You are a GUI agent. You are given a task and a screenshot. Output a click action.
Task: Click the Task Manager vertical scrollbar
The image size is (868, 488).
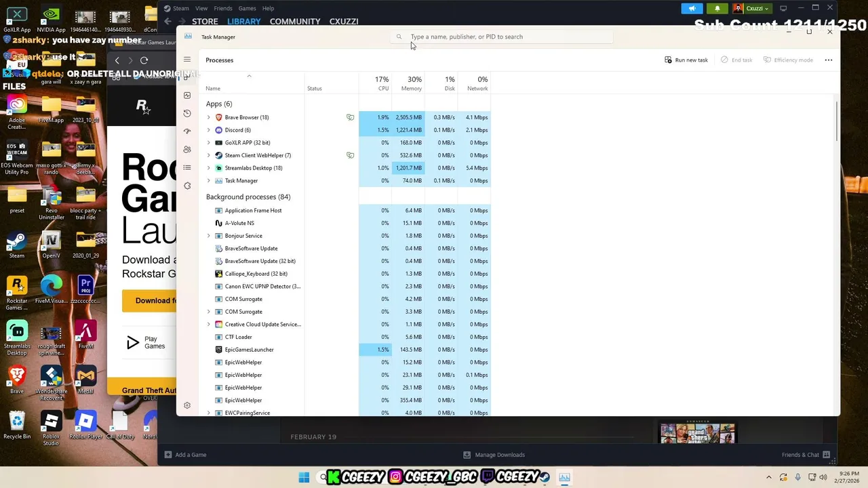coord(837,121)
